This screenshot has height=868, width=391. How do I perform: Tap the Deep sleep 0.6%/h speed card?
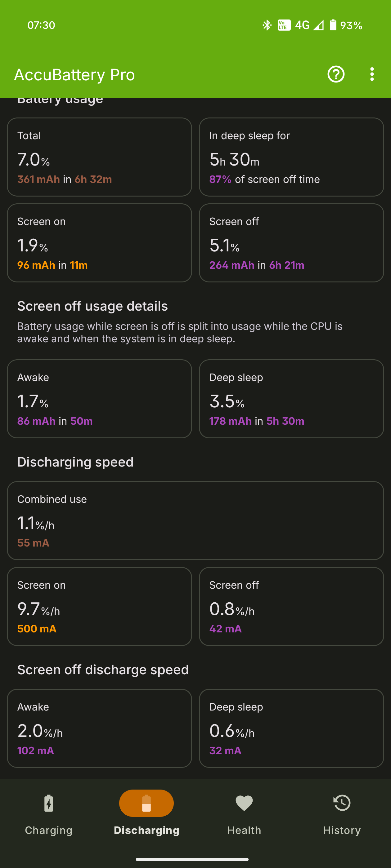291,728
